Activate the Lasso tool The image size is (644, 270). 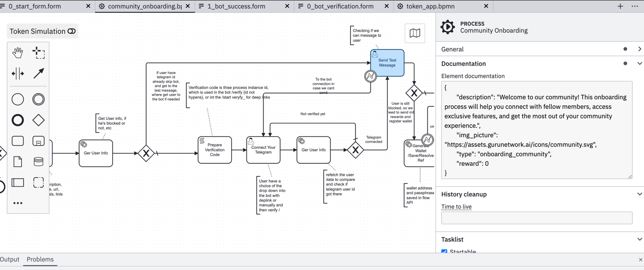(39, 52)
